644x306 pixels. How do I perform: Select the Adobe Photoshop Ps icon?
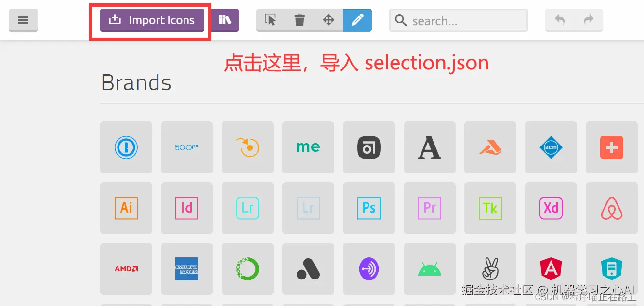(x=369, y=208)
